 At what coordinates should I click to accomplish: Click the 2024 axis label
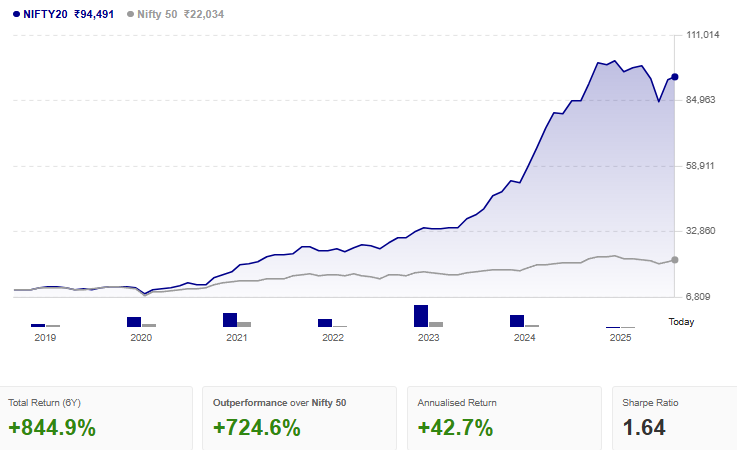525,338
